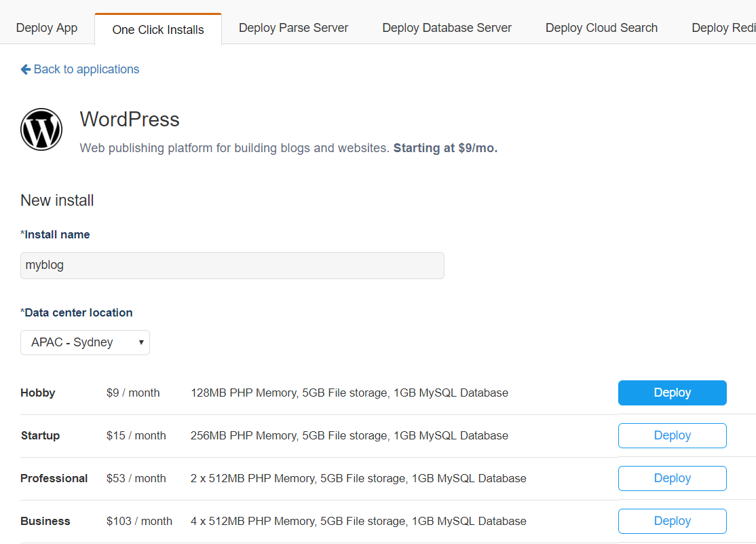Screen dimensions: 756x544
Task: Deploy the Business plan
Action: 672,522
